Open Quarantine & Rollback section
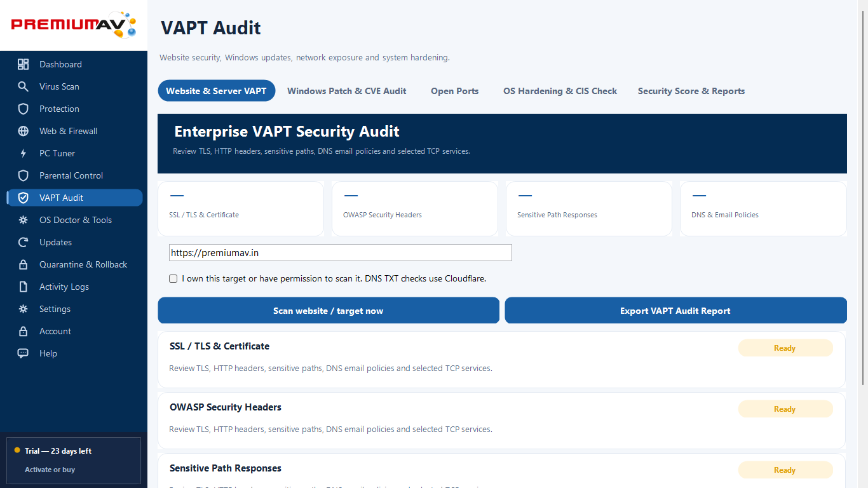The height and width of the screenshot is (488, 868). point(74,264)
